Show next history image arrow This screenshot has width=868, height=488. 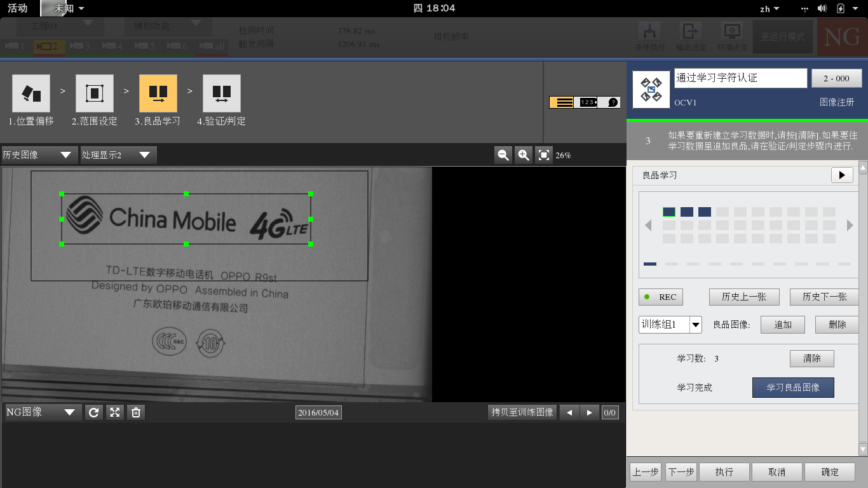(x=590, y=412)
